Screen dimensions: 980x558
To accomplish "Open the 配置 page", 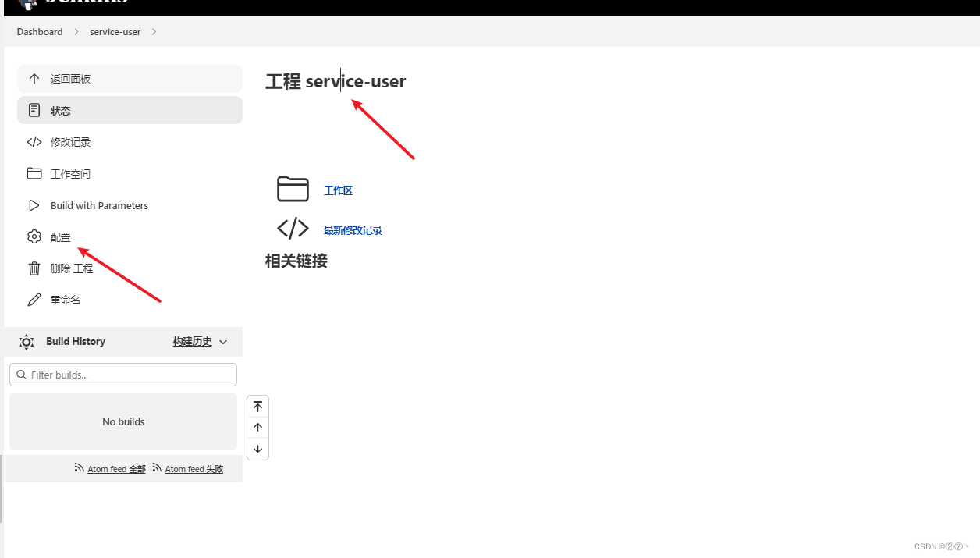I will pyautogui.click(x=130, y=236).
